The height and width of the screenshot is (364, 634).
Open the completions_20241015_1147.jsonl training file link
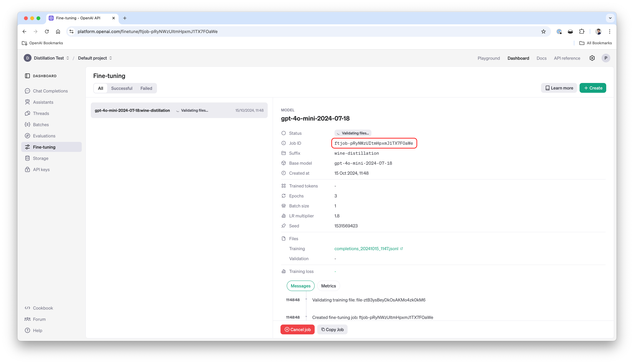(366, 249)
